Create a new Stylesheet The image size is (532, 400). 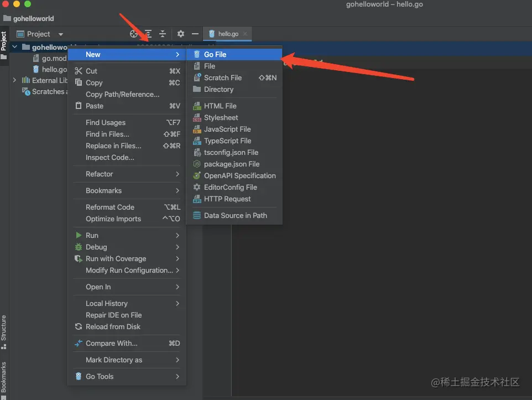coord(234,117)
